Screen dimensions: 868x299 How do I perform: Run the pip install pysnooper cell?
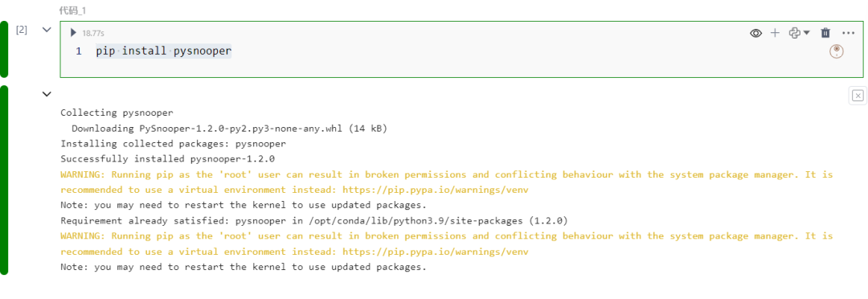pyautogui.click(x=73, y=33)
